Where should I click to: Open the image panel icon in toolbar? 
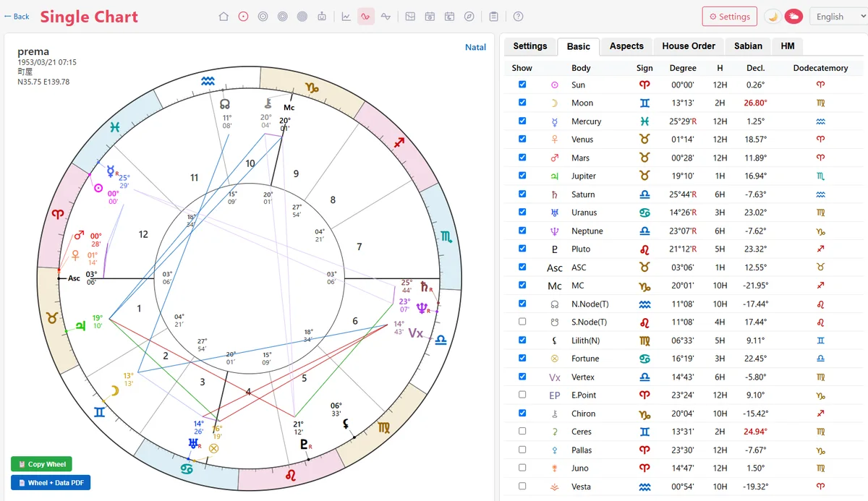(410, 17)
